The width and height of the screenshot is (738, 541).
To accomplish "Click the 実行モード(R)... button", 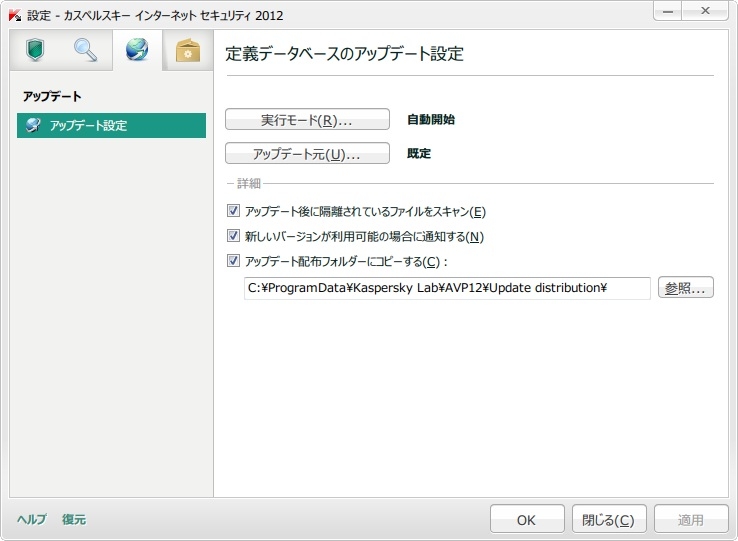I will [x=307, y=120].
